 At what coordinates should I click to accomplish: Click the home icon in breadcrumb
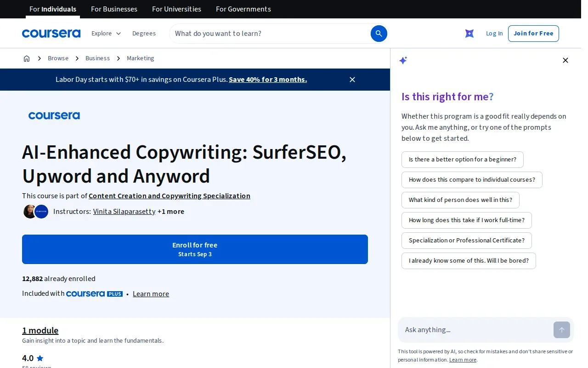pyautogui.click(x=27, y=58)
